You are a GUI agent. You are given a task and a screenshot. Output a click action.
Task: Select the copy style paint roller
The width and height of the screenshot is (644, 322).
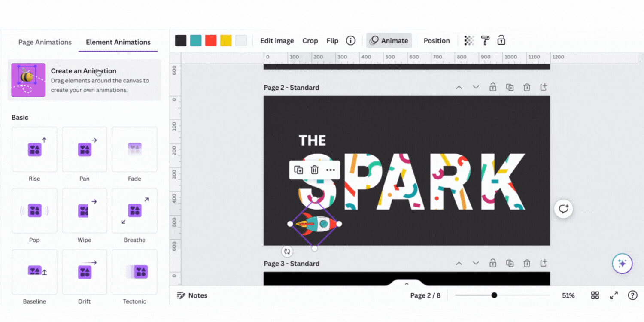coord(485,41)
